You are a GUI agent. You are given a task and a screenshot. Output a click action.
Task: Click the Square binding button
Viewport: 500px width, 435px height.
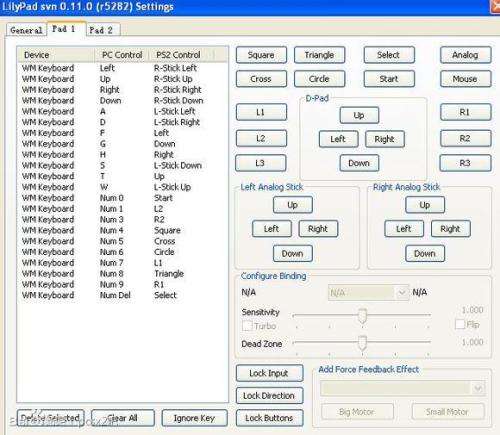(x=261, y=55)
